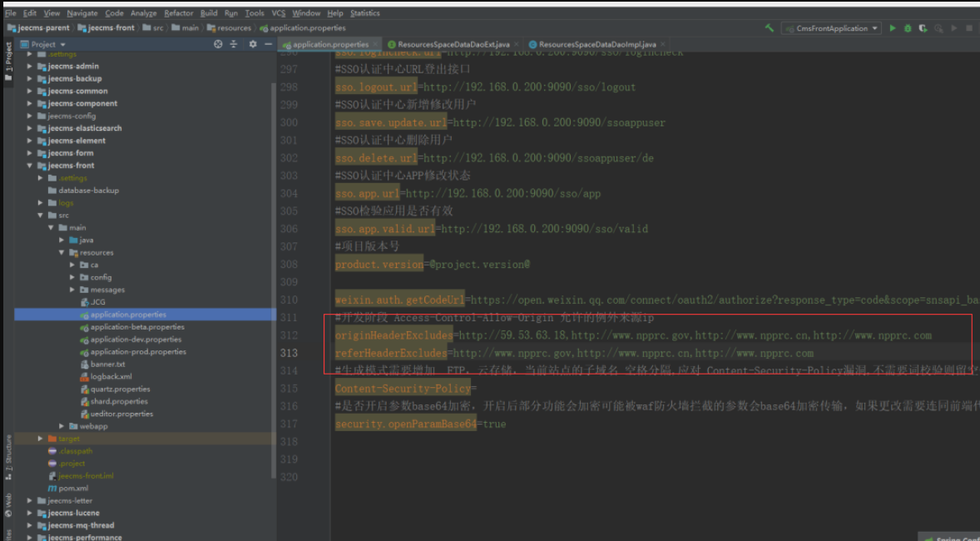The image size is (980, 541).
Task: Start debugging with the bug icon
Action: 908,28
